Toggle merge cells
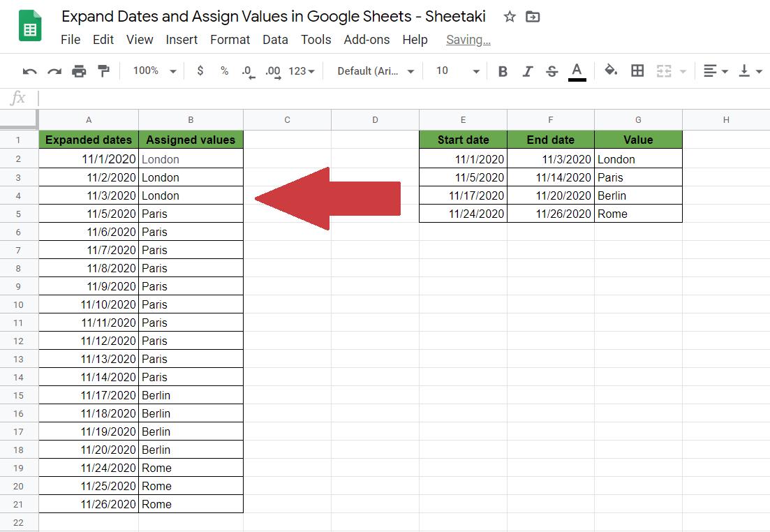The image size is (770, 532). (665, 71)
